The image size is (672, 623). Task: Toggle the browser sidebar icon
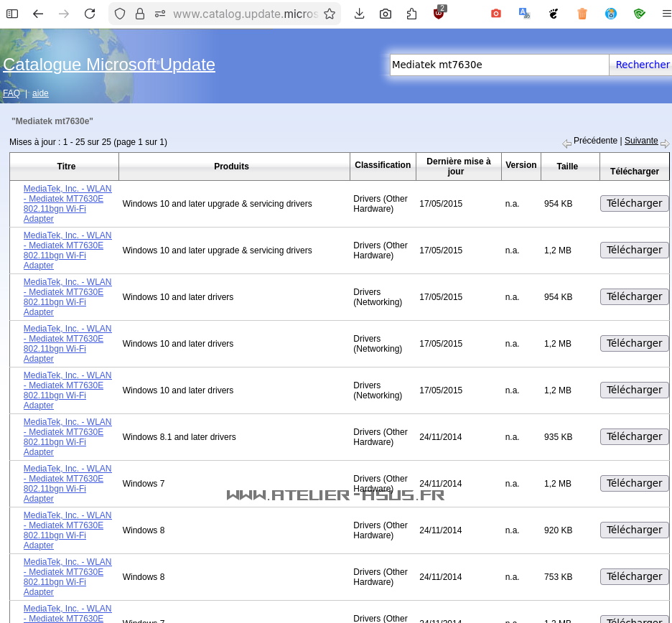click(12, 14)
